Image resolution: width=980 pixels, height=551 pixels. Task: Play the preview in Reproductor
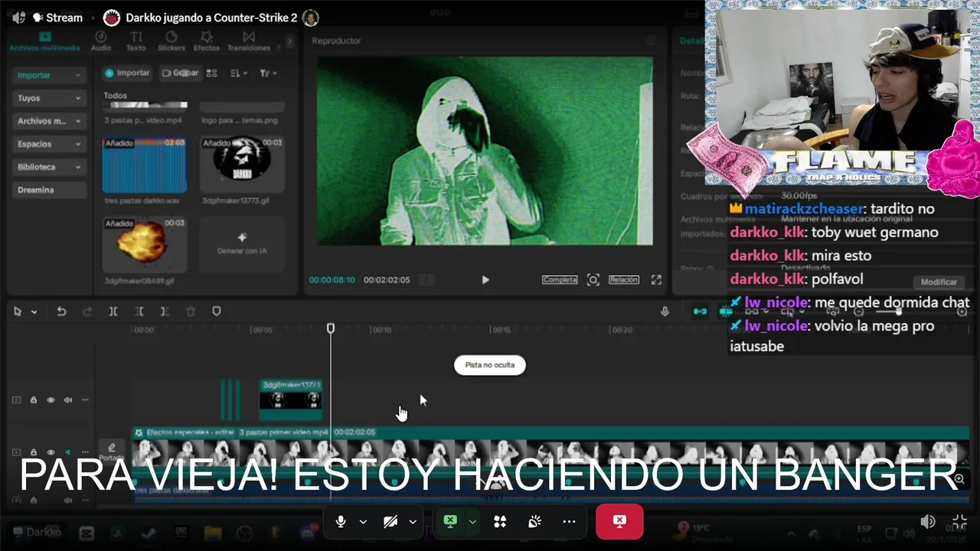point(485,280)
